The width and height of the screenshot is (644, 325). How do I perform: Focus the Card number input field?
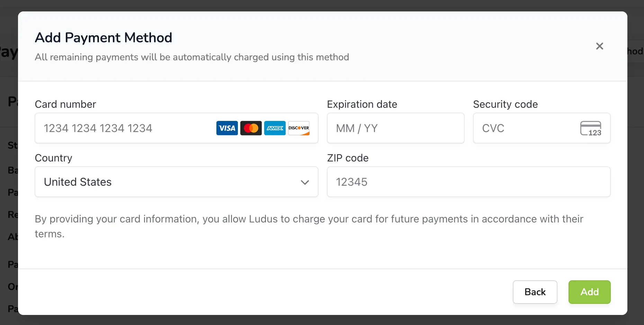point(177,128)
